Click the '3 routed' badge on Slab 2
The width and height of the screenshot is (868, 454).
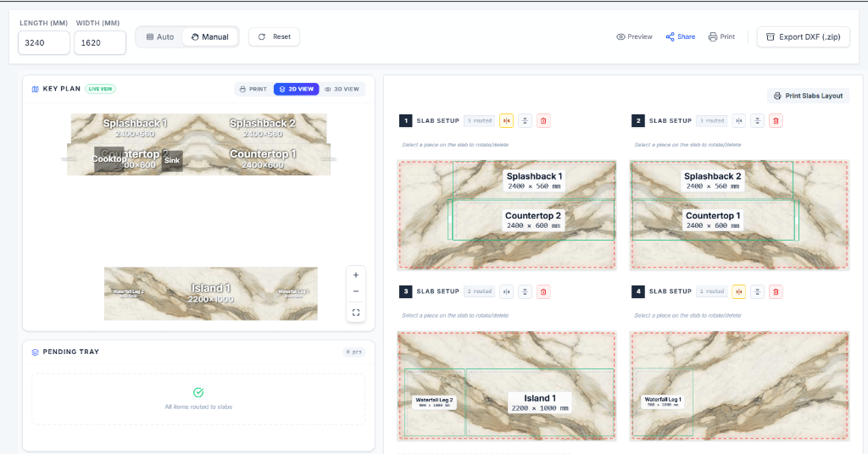[712, 120]
